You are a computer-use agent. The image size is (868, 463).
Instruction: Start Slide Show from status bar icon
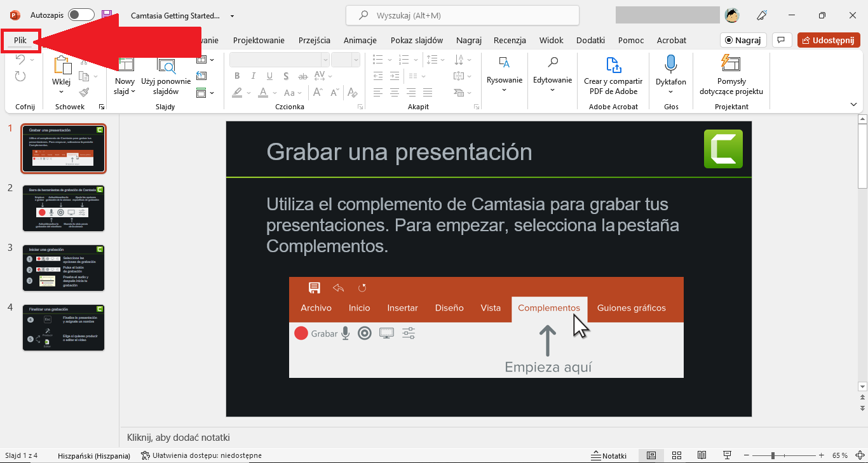727,455
